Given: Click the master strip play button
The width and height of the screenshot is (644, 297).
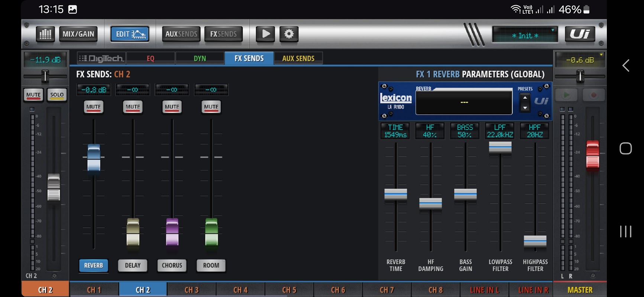Looking at the screenshot, I should [566, 95].
